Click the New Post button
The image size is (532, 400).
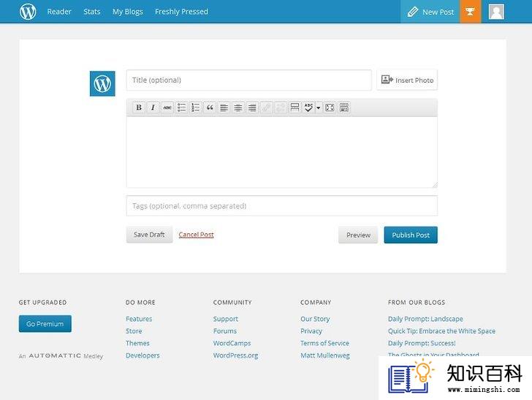[430, 12]
